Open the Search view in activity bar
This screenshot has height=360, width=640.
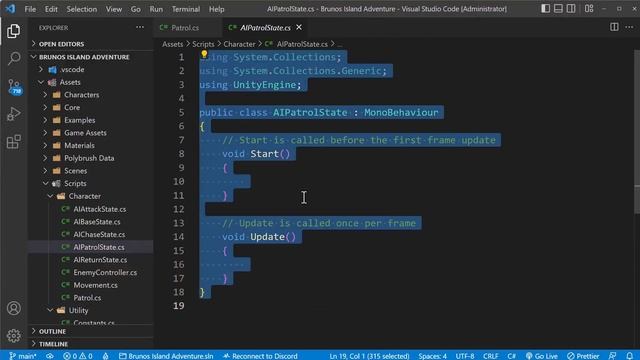click(13, 59)
